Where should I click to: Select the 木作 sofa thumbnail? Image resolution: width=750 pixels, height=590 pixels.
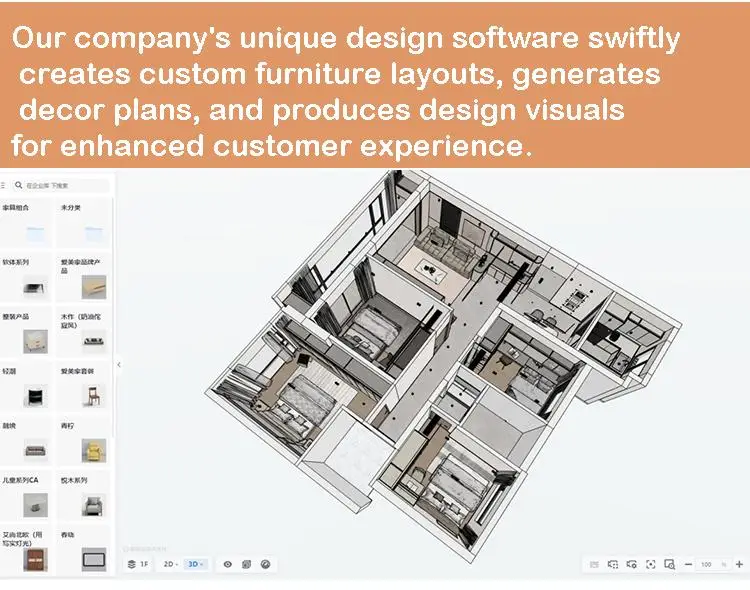click(x=94, y=342)
